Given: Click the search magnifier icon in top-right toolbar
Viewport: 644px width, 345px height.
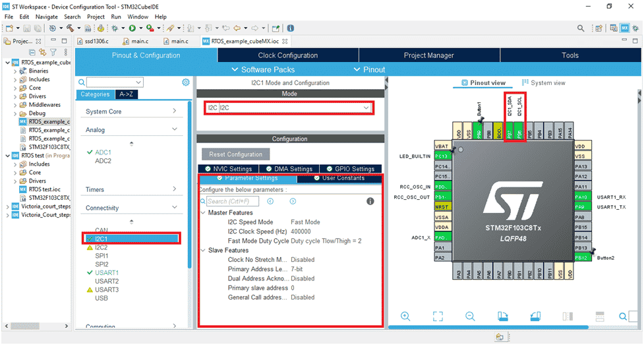Looking at the screenshot, I should coord(580,28).
